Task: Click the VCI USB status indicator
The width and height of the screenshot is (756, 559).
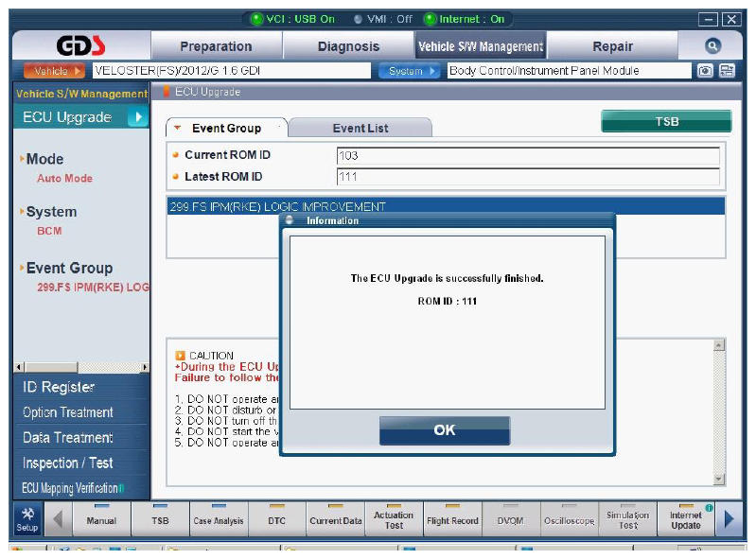Action: 293,19
